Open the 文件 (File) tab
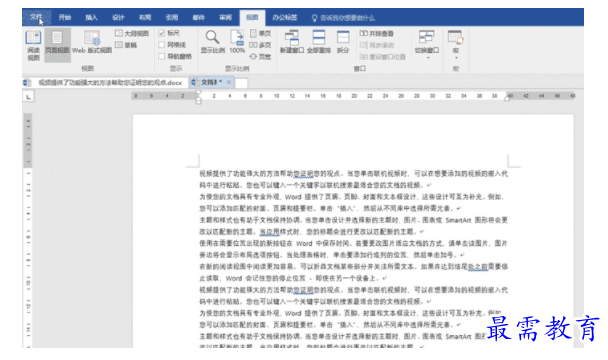Image resolution: width=608 pixels, height=360 pixels. click(36, 17)
